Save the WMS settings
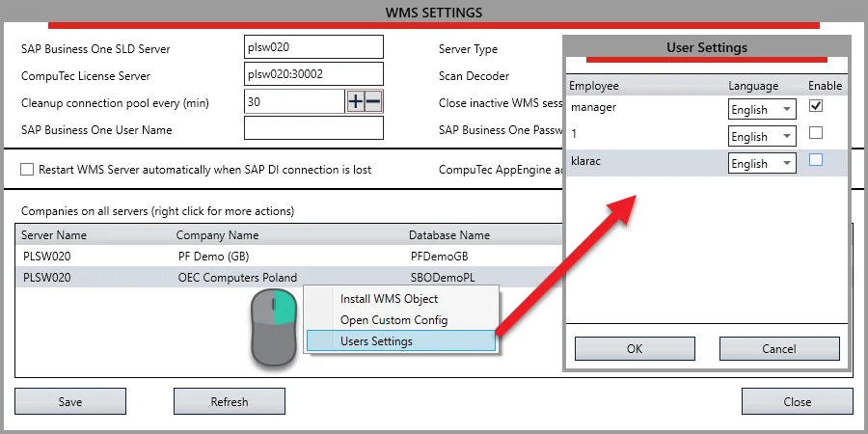This screenshot has width=868, height=434. tap(70, 401)
